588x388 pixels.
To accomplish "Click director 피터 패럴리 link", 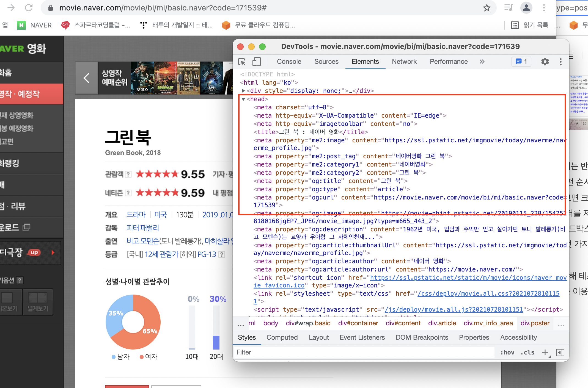I will (143, 228).
